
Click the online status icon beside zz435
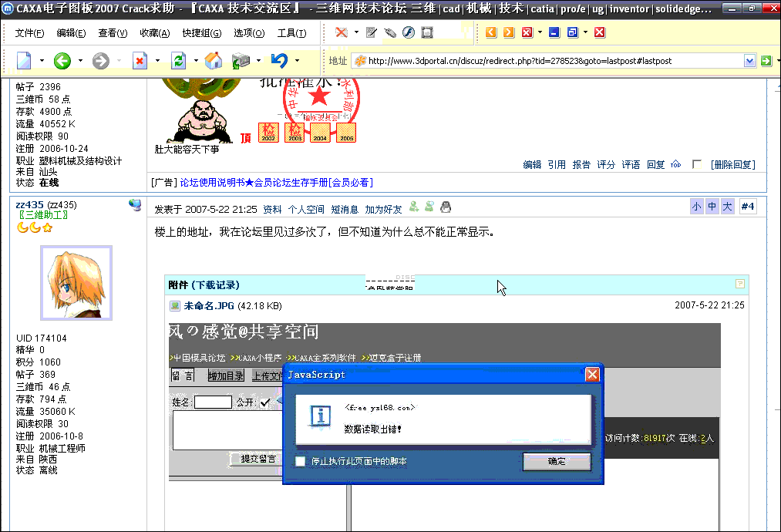point(135,205)
